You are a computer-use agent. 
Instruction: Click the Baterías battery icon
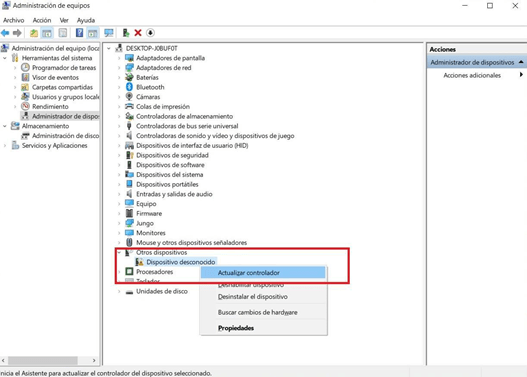(x=129, y=77)
